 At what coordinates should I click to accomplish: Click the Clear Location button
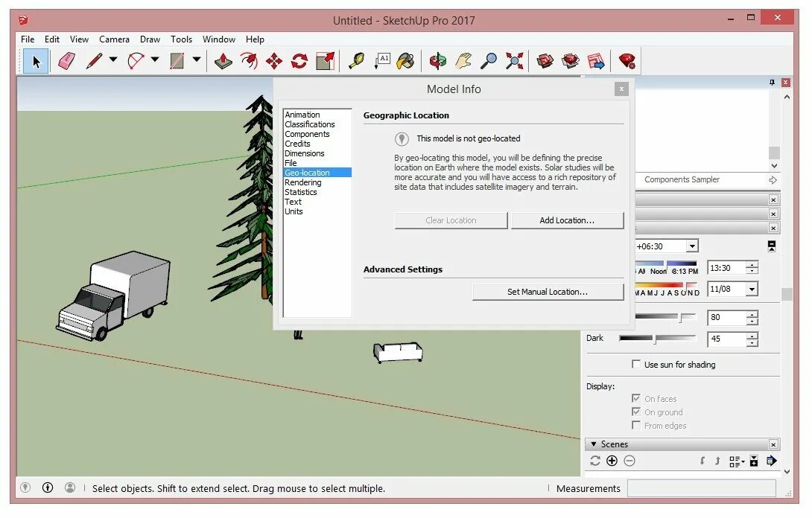tap(451, 220)
